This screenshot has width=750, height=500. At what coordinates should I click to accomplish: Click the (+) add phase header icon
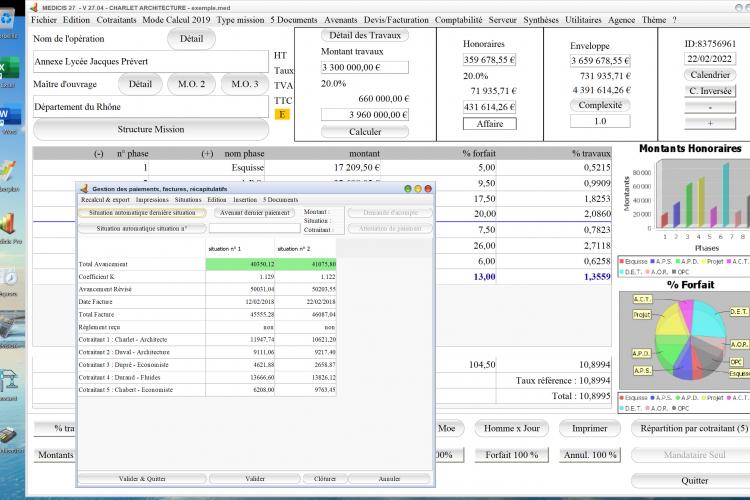(207, 154)
